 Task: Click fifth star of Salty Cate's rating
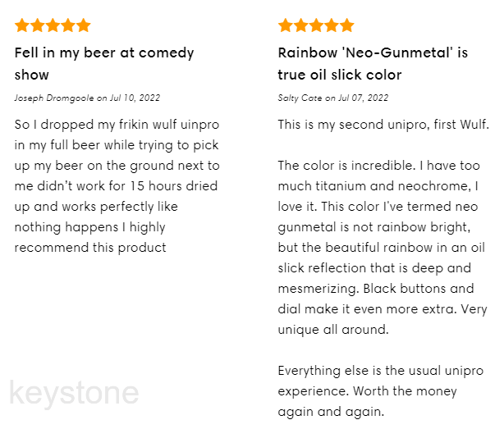pos(347,25)
